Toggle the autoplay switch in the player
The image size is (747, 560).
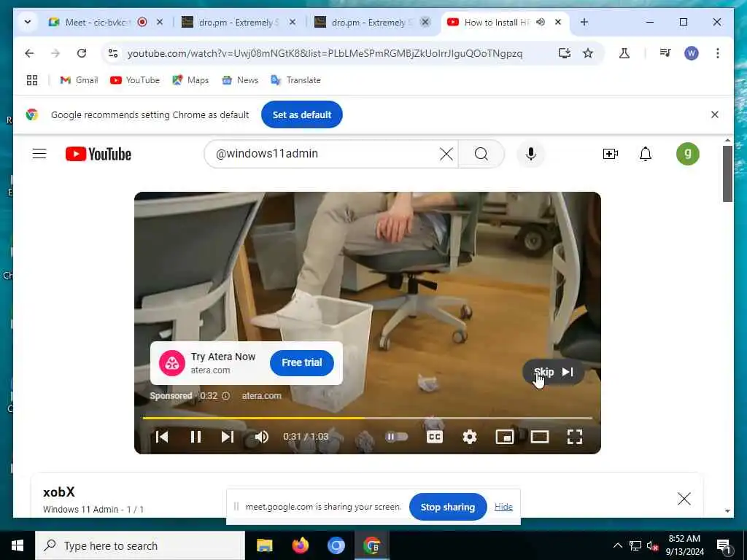coord(396,437)
